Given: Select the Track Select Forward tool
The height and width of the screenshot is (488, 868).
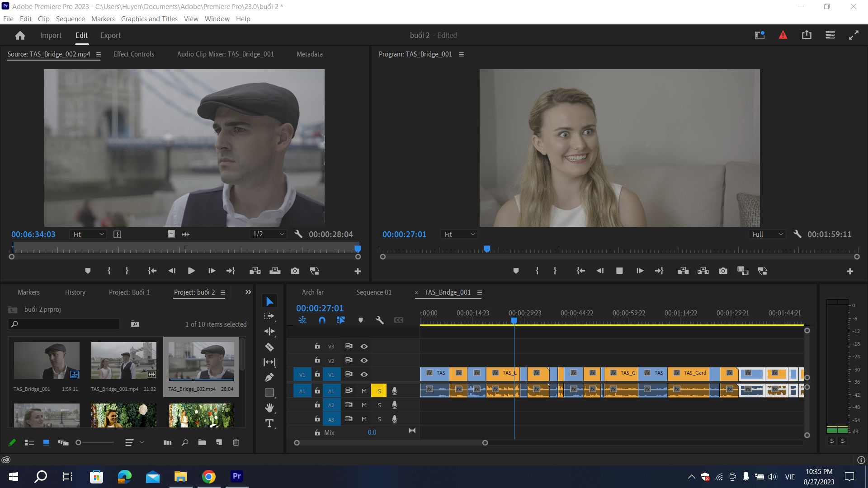Looking at the screenshot, I should click(269, 316).
